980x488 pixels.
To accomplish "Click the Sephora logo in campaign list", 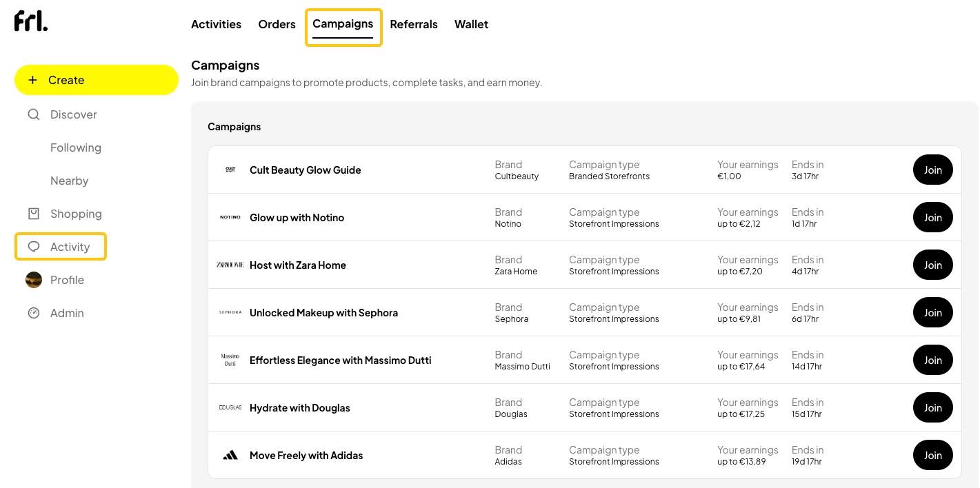I will 230,313.
